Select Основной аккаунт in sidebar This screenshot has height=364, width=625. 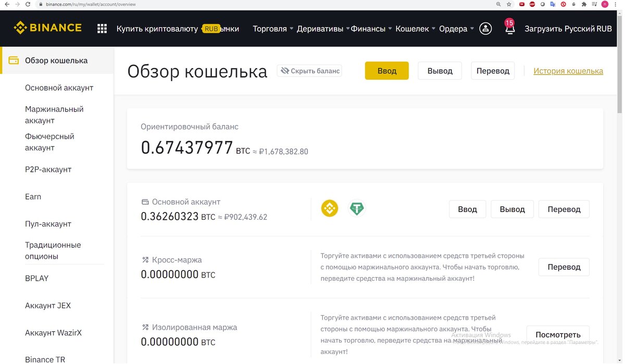coord(59,87)
